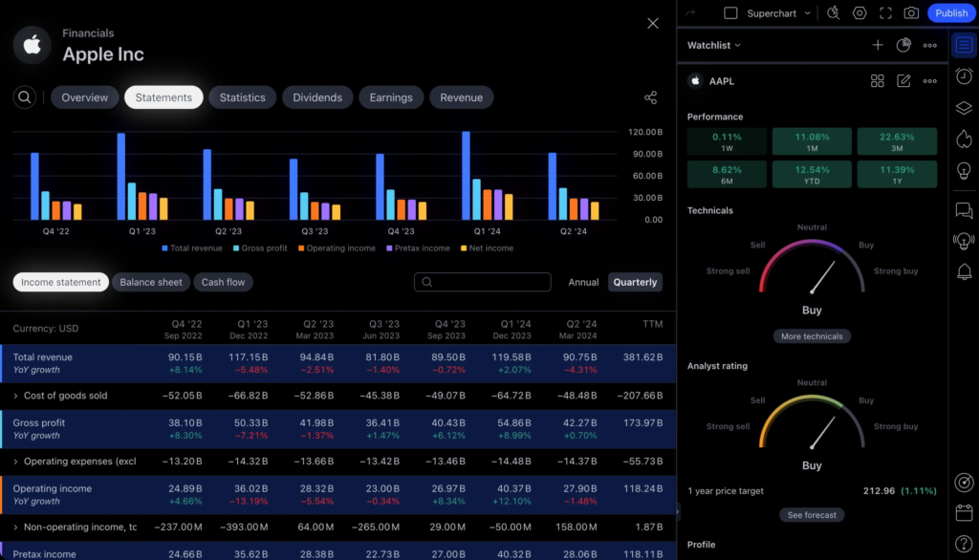Open the calendar icon in right sidebar

tap(964, 513)
